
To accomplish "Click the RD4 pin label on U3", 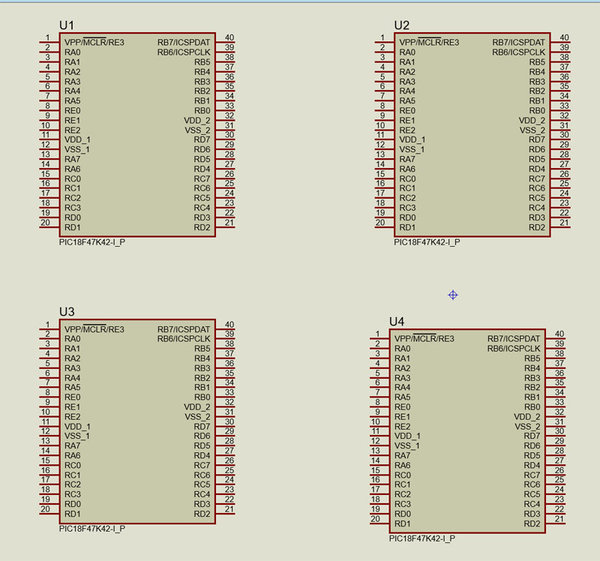I will [202, 456].
